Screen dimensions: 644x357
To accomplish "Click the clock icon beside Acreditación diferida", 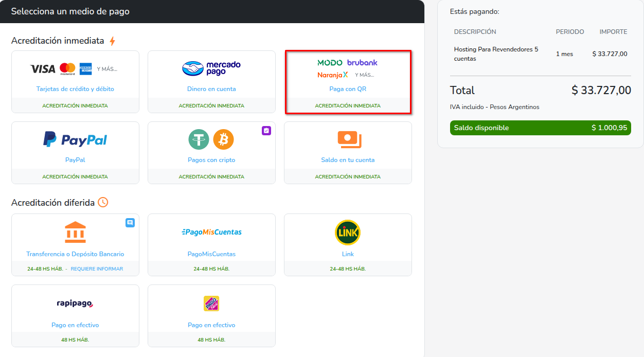I will (103, 202).
